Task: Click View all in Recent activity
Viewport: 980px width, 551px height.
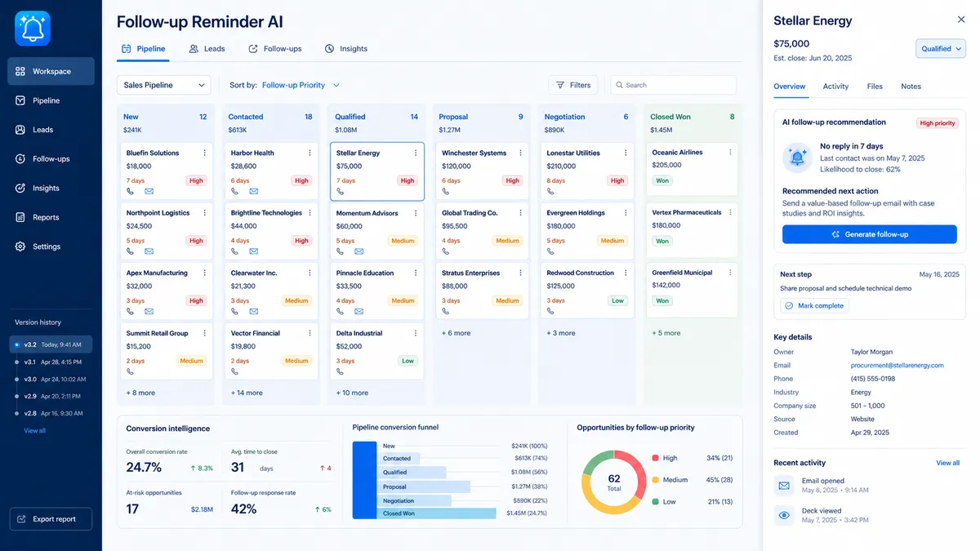Action: click(948, 463)
